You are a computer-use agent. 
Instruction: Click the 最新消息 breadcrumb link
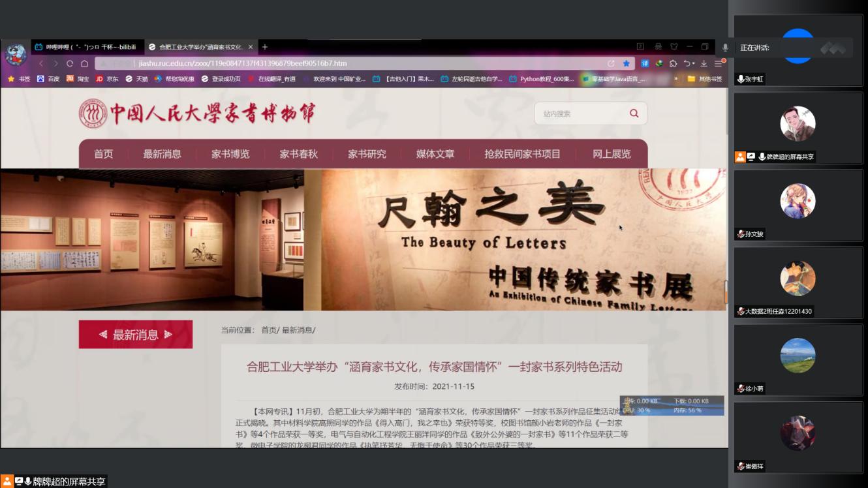point(297,330)
